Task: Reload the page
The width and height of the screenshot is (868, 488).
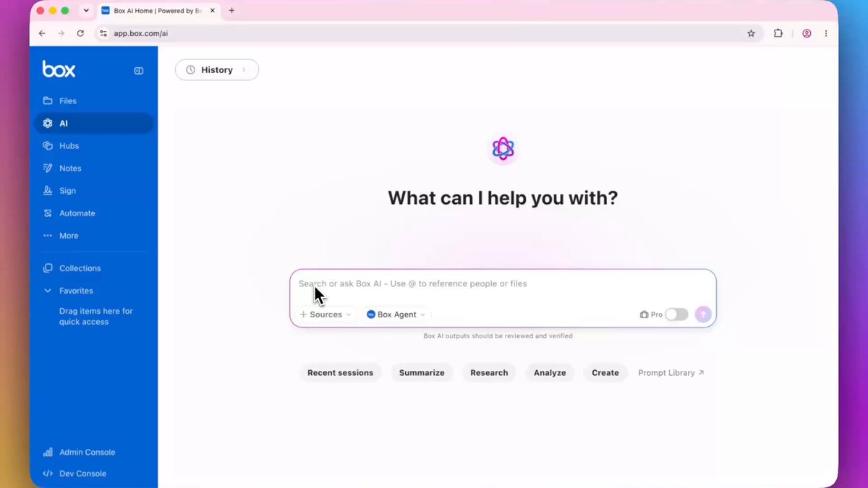Action: coord(80,33)
